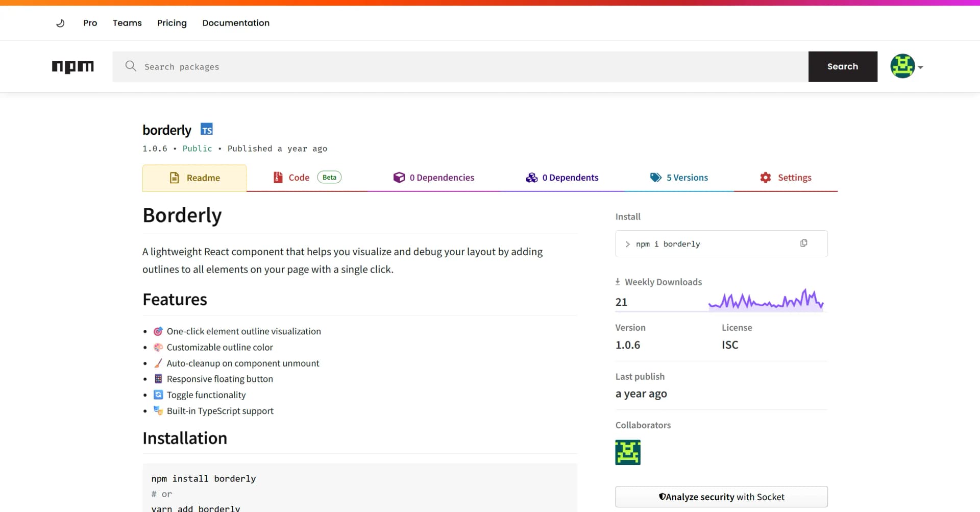Screen dimensions: 980x512
Task: Click the target emoji beside One-click feature
Action: click(158, 331)
